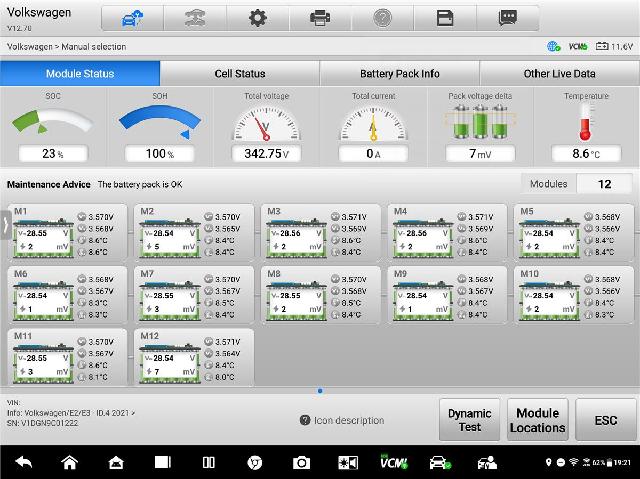The image size is (640, 479).
Task: Open module M9 battery card
Action: 447,295
